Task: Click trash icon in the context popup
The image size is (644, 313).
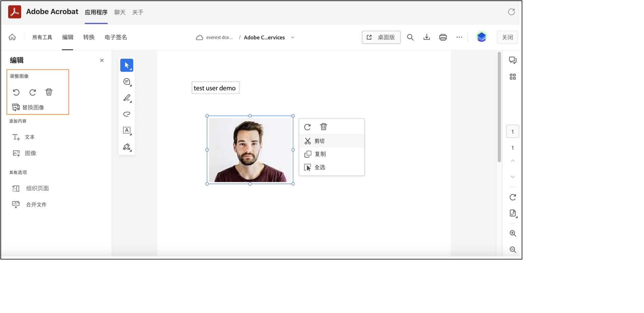Action: point(324,127)
